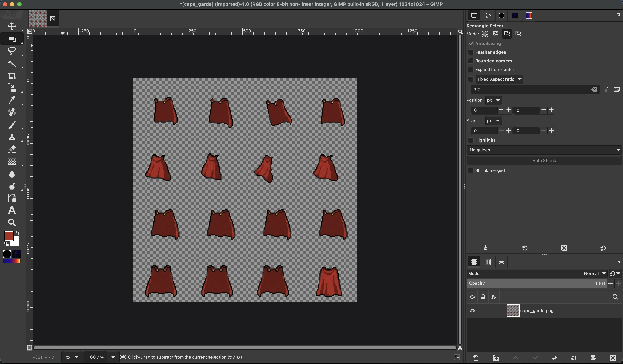This screenshot has width=623, height=364.
Task: Click the Auto Shrink button
Action: [544, 161]
